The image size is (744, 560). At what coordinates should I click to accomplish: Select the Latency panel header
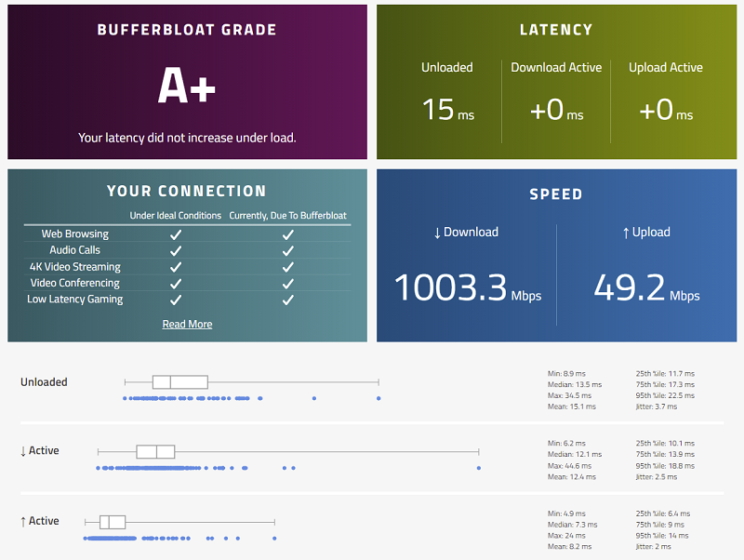point(556,29)
